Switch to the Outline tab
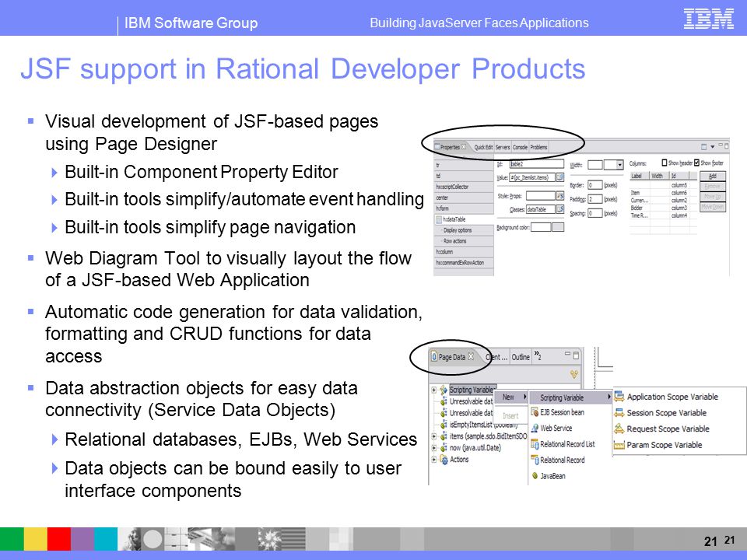Screen dimensions: 747x560 point(521,357)
